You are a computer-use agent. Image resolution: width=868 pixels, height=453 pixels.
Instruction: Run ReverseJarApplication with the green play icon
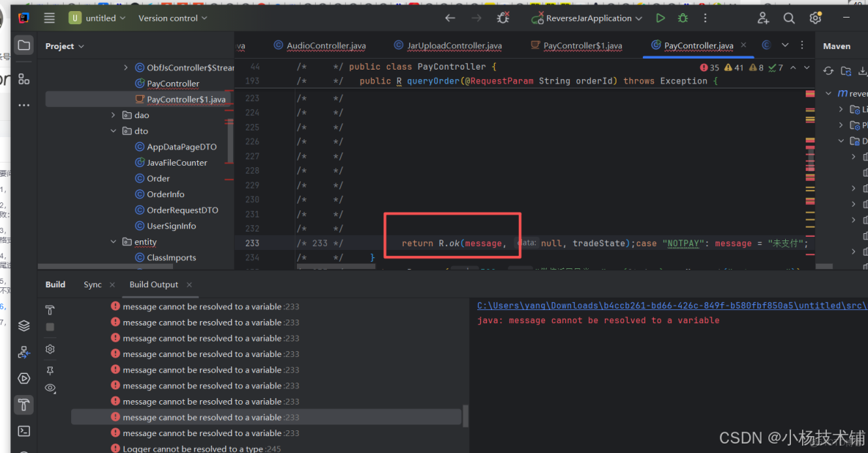[x=659, y=18]
